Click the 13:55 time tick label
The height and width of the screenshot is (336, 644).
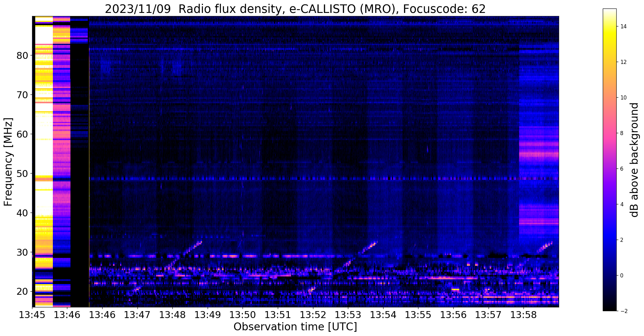click(418, 315)
